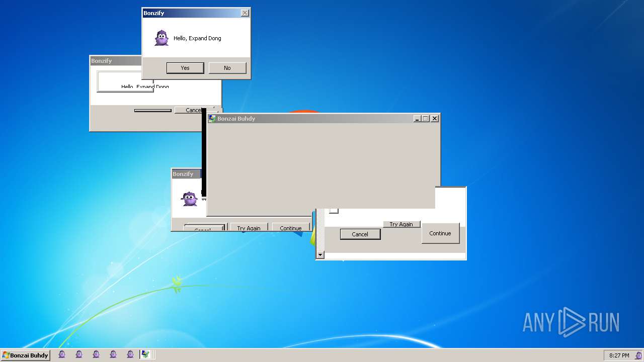644x362 pixels.
Task: Open the checkmark program icon in the taskbar
Action: (145, 354)
